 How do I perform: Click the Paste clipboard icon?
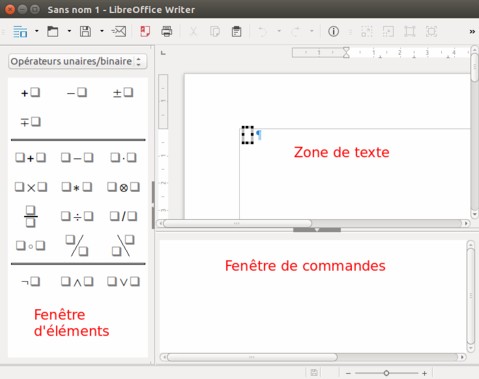coord(236,32)
